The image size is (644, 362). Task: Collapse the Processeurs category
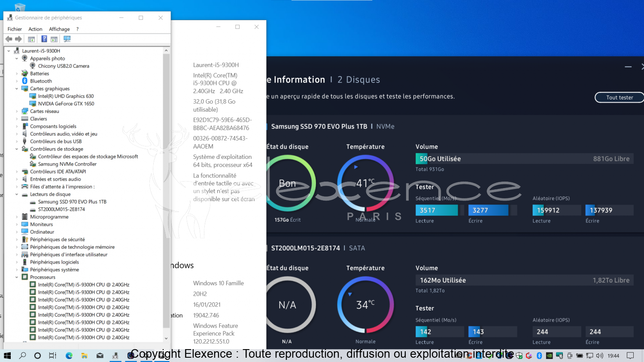(x=17, y=277)
